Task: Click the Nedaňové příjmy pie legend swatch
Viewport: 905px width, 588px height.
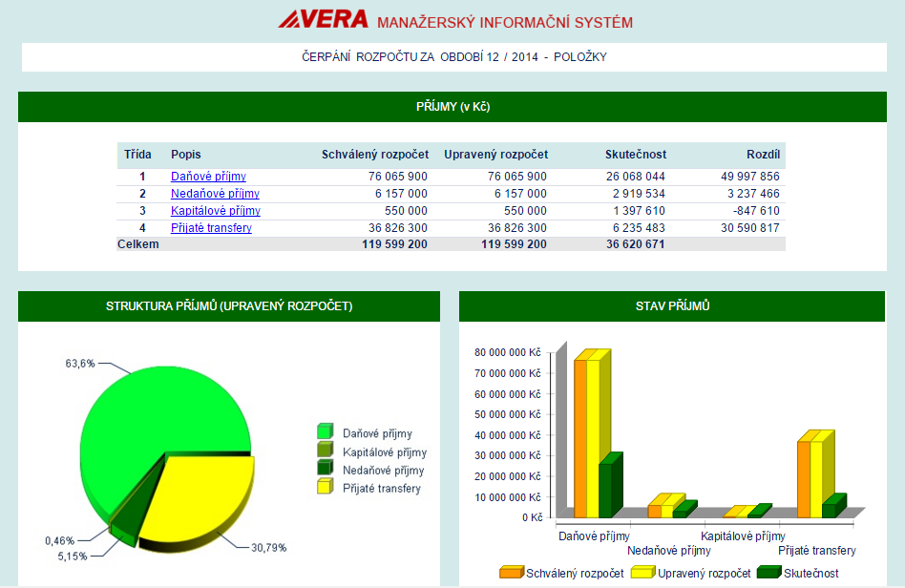Action: click(325, 470)
